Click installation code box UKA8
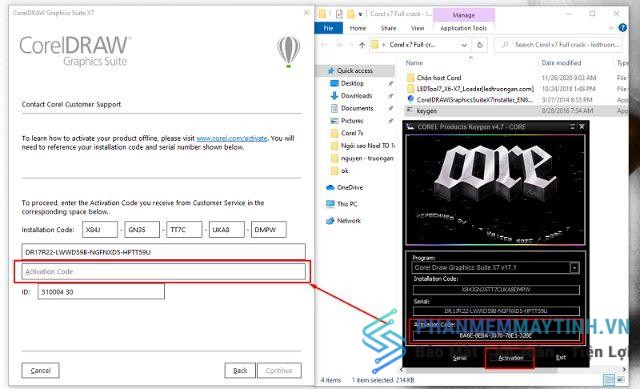 click(227, 229)
